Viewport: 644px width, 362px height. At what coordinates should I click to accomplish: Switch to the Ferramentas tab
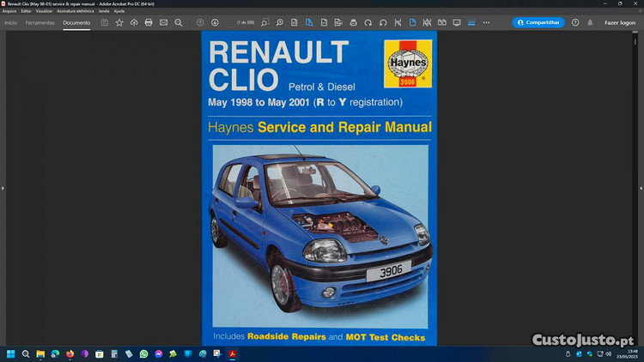39,22
